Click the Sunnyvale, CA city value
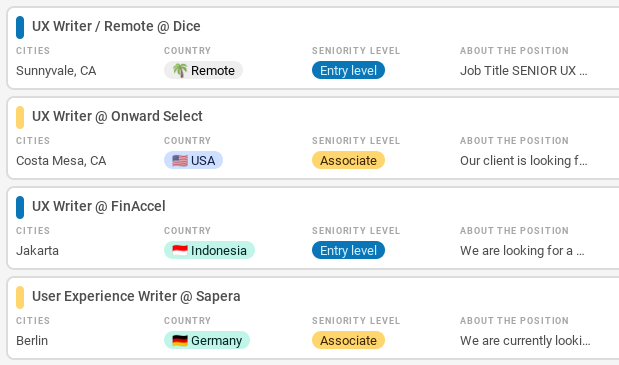The height and width of the screenshot is (365, 619). coord(56,71)
